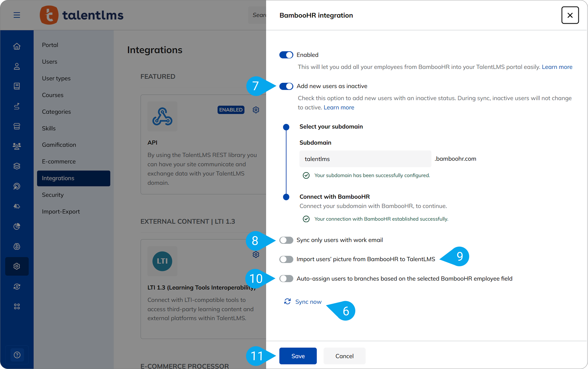The height and width of the screenshot is (369, 588).
Task: Click LTI 1.3 (Learning Tools Interoperability) title
Action: 202,288
